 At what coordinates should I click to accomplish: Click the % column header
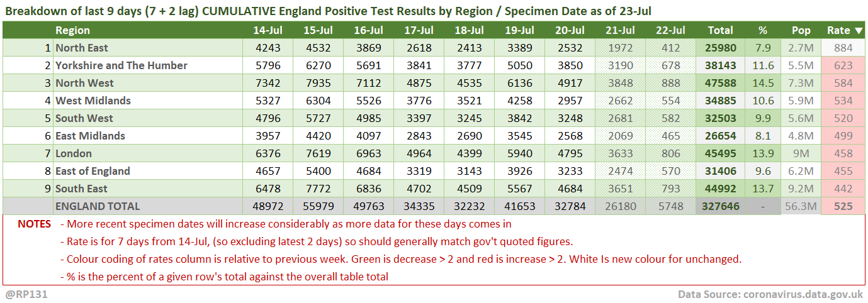coord(763,30)
